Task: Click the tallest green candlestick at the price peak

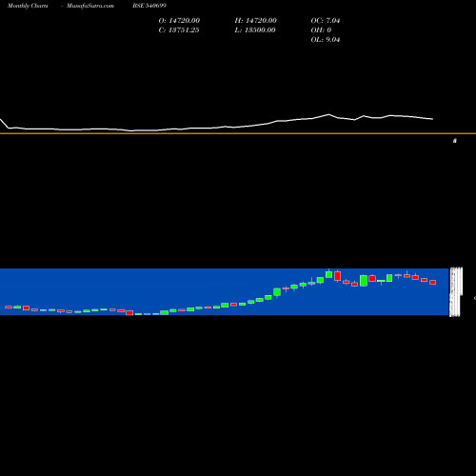Action: click(329, 274)
